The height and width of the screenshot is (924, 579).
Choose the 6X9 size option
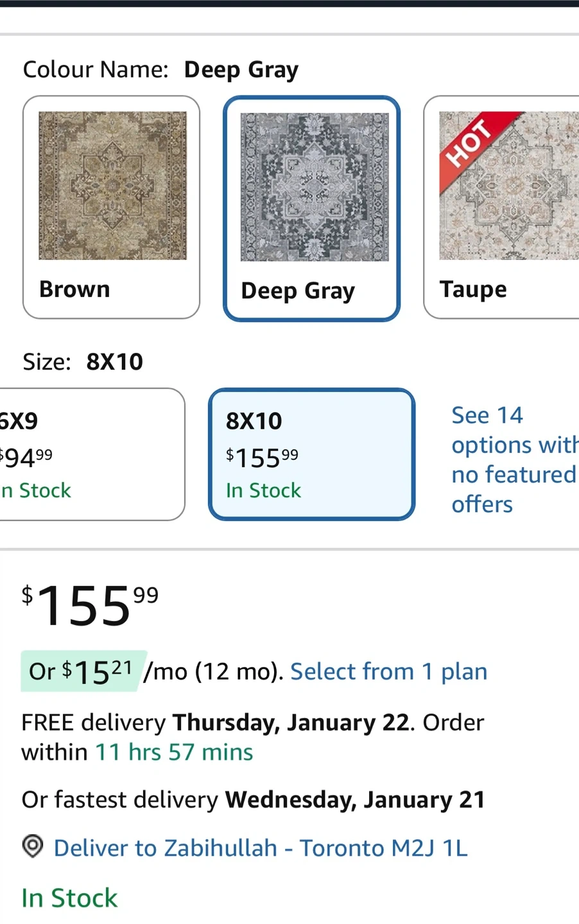[x=90, y=454]
